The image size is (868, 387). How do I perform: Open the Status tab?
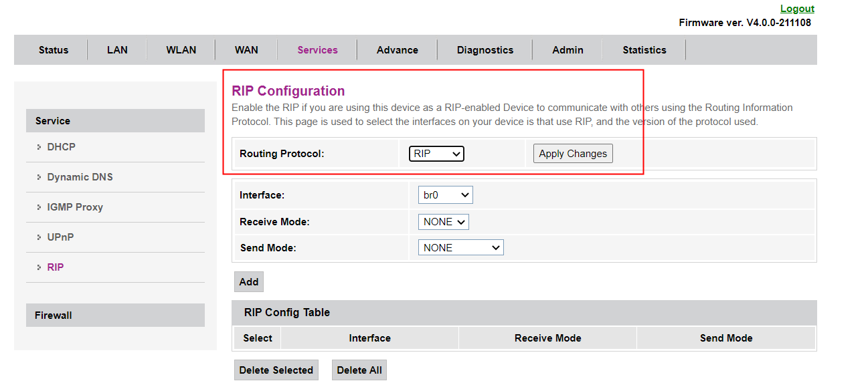[x=54, y=50]
